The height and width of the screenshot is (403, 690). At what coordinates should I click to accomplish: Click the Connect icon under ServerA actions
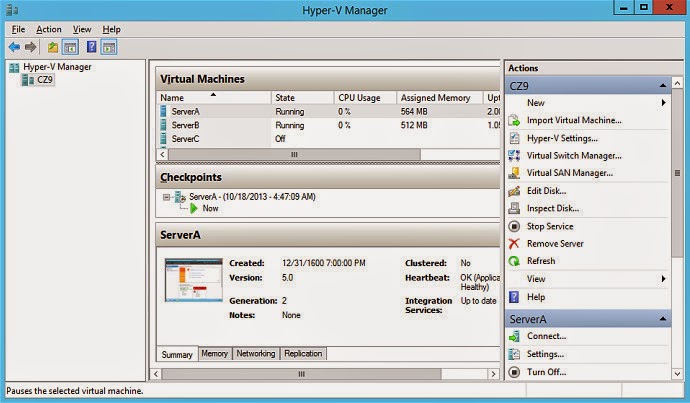pos(514,336)
